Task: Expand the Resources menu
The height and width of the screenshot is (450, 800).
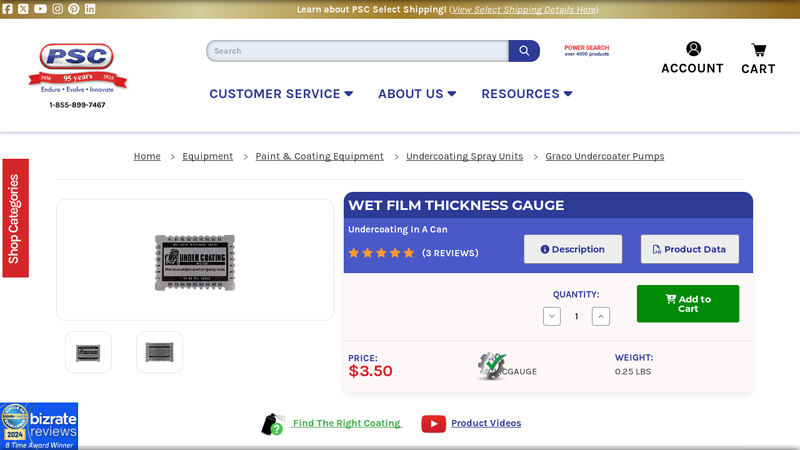Action: tap(527, 94)
